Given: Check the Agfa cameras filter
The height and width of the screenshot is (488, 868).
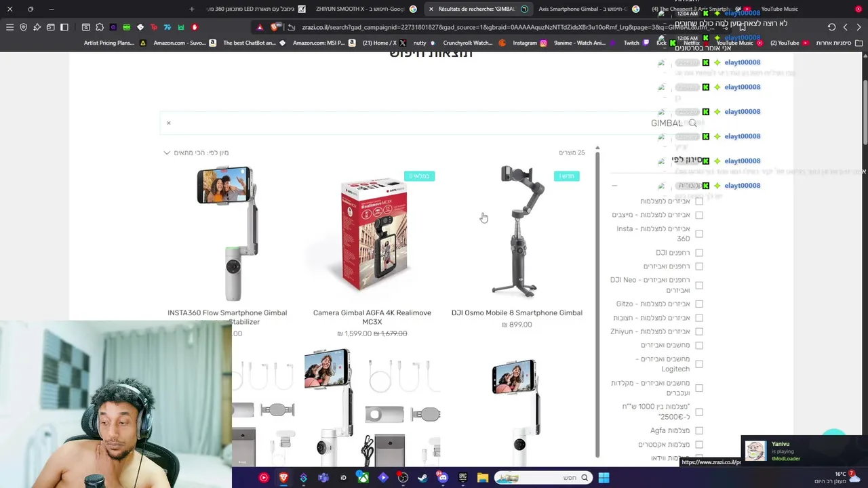Looking at the screenshot, I should click(x=699, y=430).
